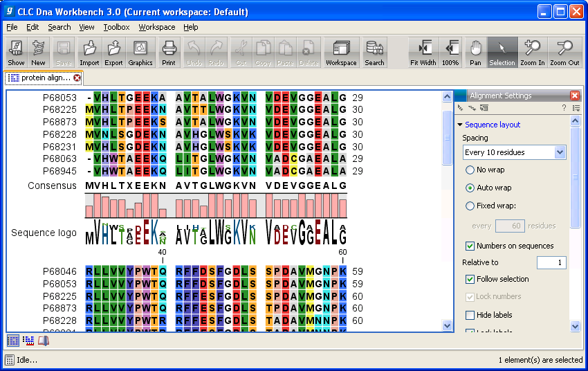Click settings panel scroll up arrow
Image resolution: width=588 pixels, height=371 pixels.
[x=576, y=120]
